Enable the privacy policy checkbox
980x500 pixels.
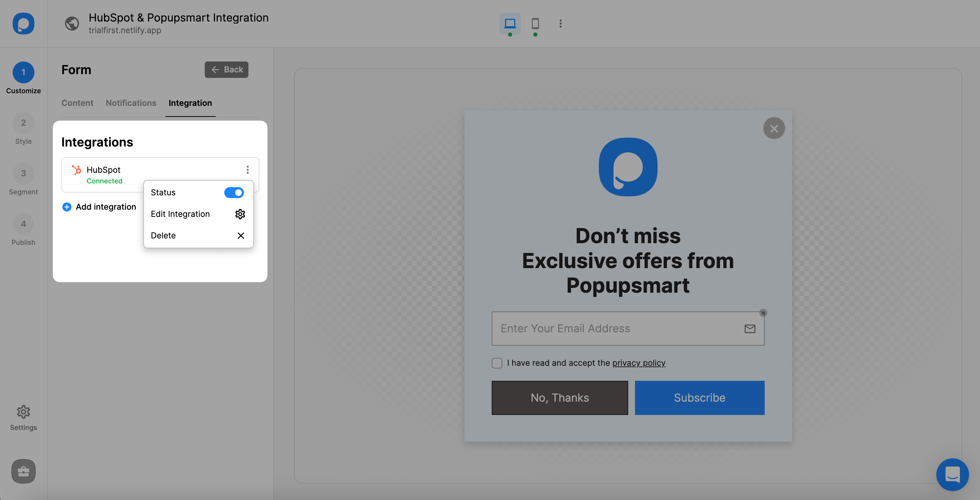tap(496, 362)
